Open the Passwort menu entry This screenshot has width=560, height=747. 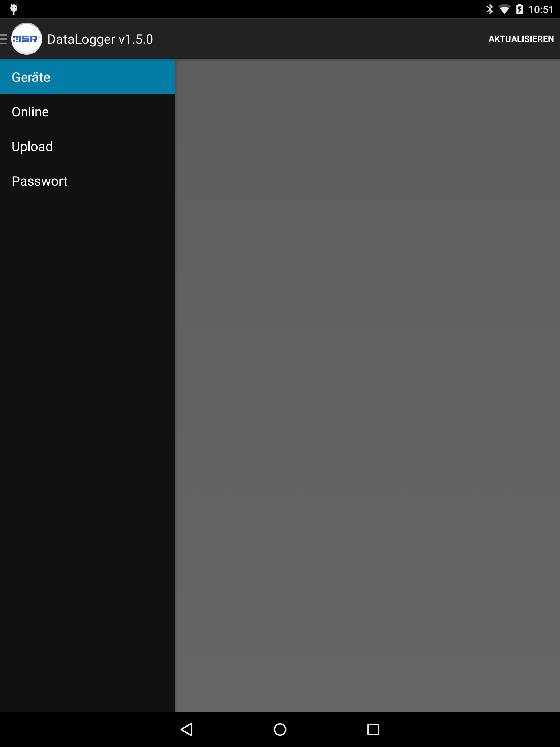coord(87,181)
